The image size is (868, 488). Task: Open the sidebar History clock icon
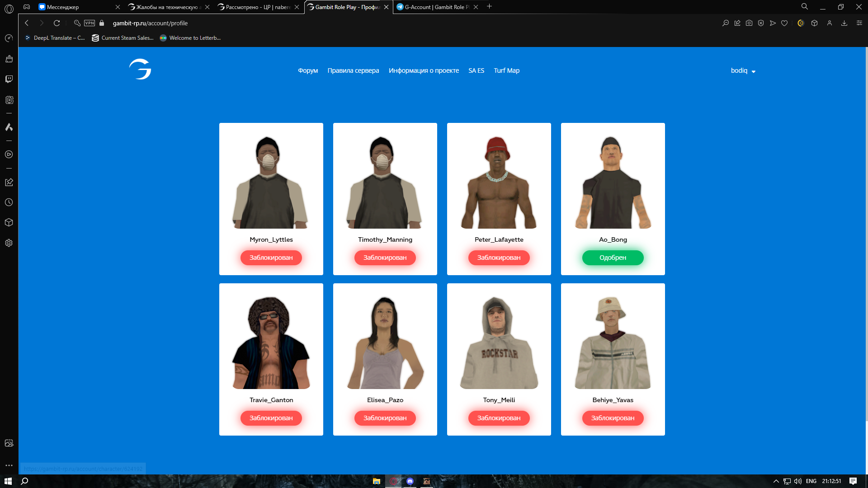(9, 202)
